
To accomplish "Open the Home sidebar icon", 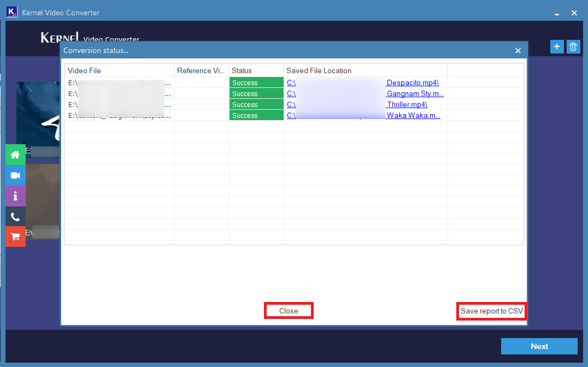I will click(15, 155).
